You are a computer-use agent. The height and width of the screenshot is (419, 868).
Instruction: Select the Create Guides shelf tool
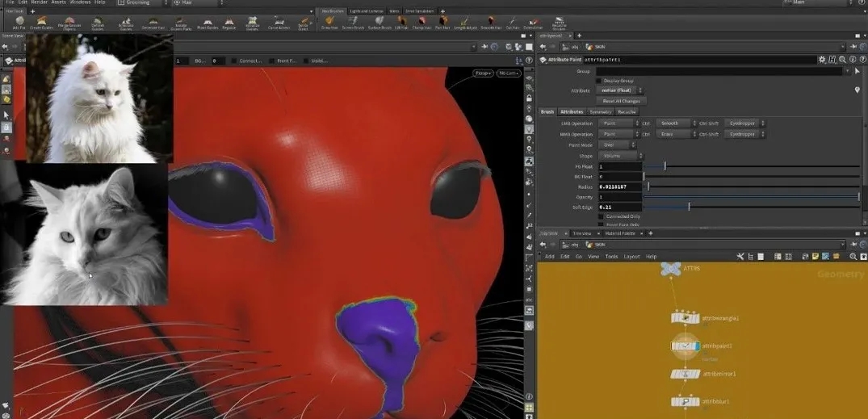(41, 23)
